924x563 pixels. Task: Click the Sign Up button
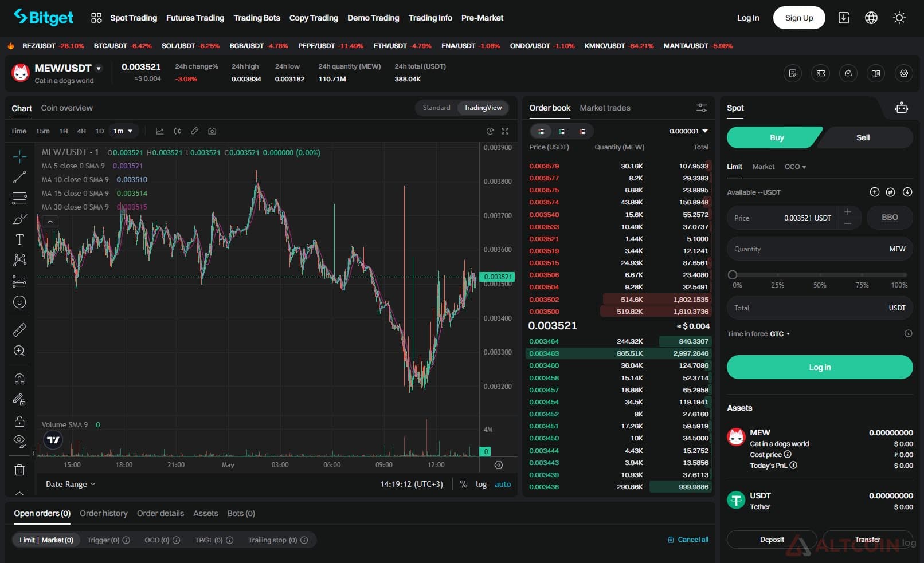click(799, 18)
